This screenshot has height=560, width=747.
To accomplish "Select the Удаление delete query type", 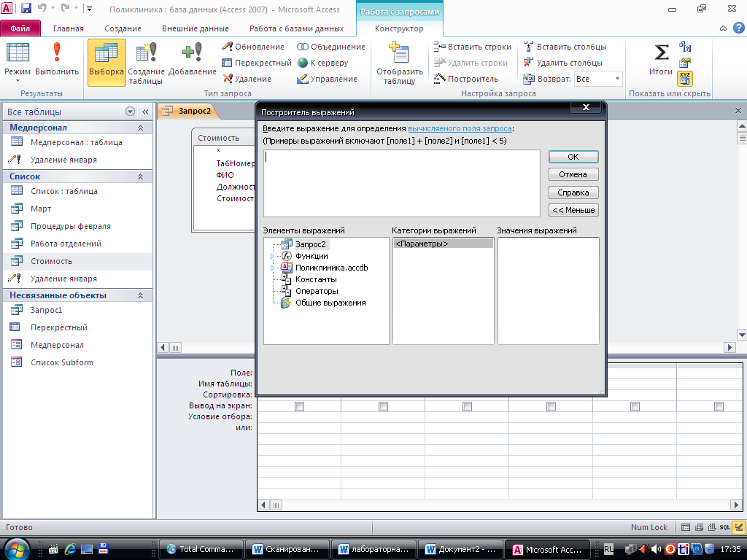I will [247, 79].
